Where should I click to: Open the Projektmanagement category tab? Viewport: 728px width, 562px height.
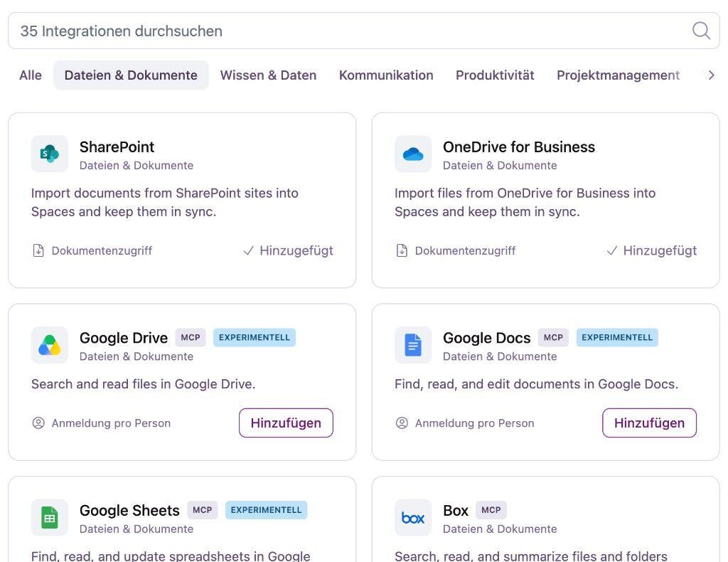coord(618,75)
